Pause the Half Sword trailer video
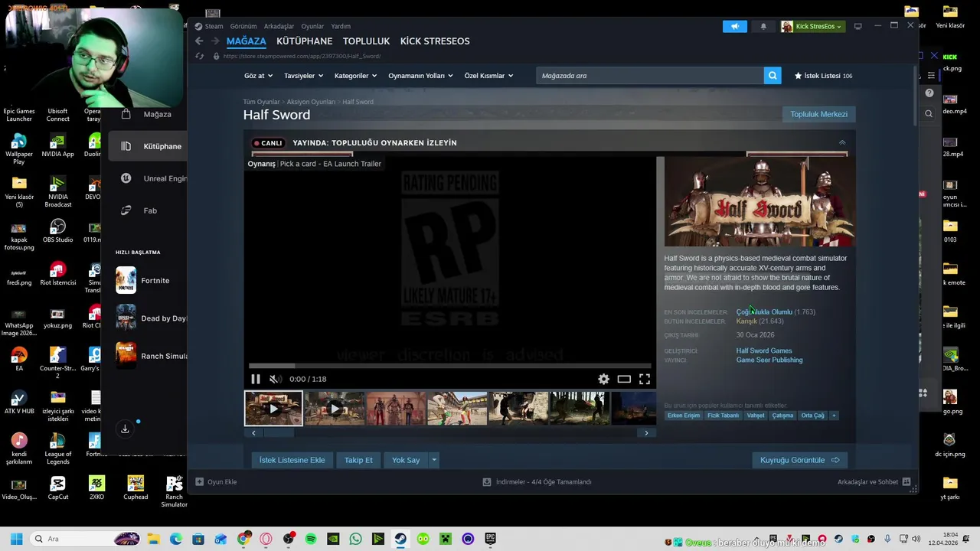The image size is (980, 551). point(256,379)
